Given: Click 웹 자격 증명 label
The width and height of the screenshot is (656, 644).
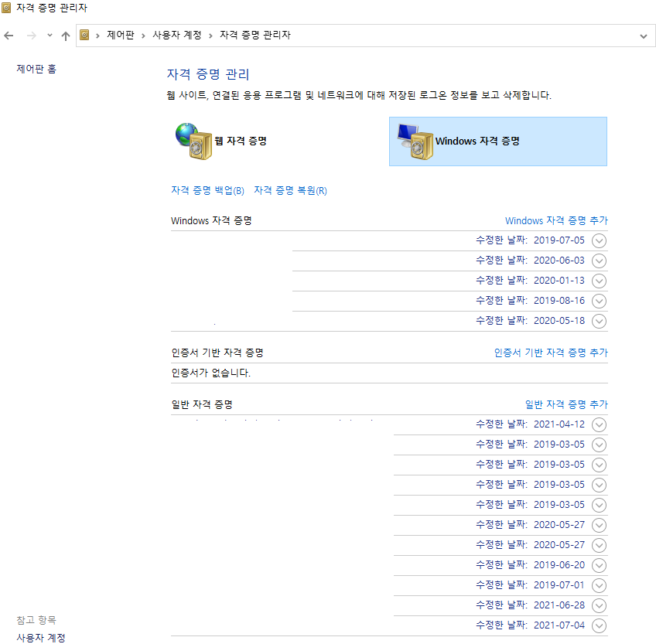Looking at the screenshot, I should tap(241, 141).
